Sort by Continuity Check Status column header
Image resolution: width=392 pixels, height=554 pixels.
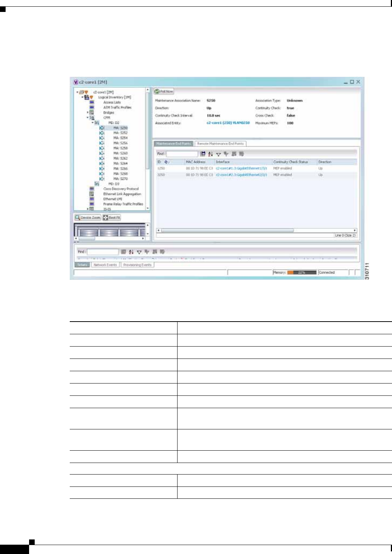point(294,162)
